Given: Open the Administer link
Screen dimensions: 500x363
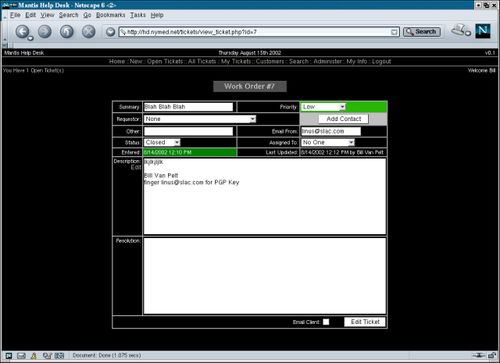Looking at the screenshot, I should pyautogui.click(x=327, y=61).
